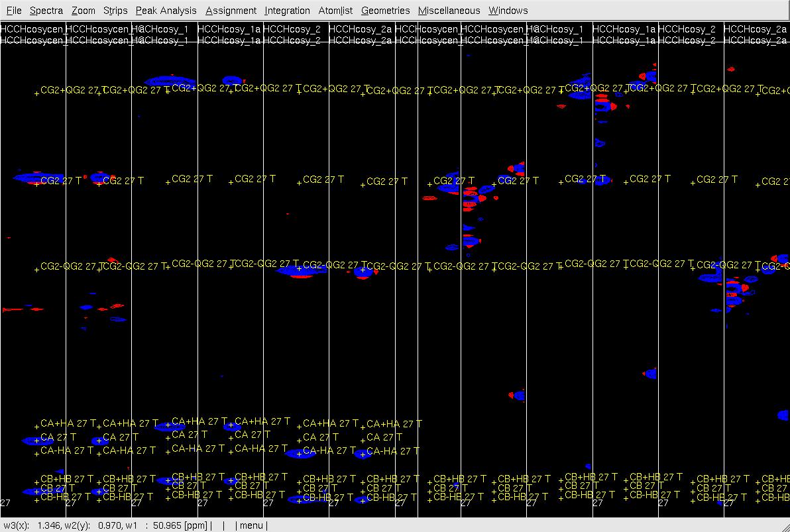This screenshot has width=790, height=532.
Task: Open the File menu
Action: coord(14,11)
